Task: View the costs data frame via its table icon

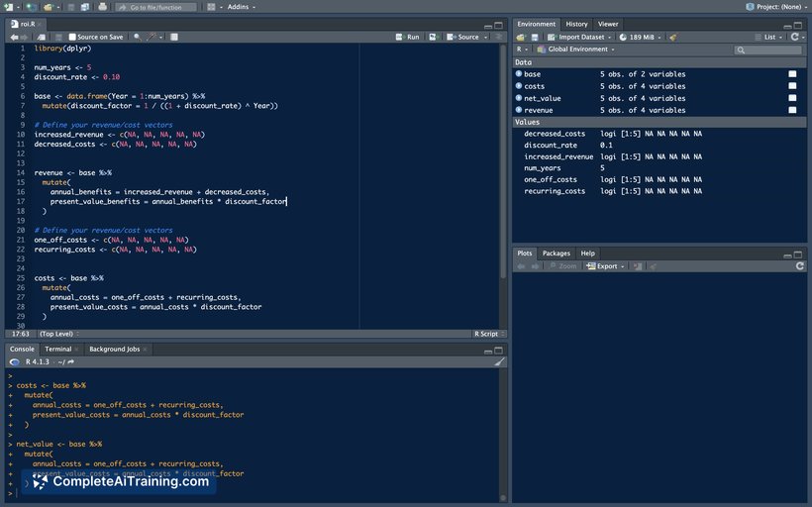Action: (792, 86)
